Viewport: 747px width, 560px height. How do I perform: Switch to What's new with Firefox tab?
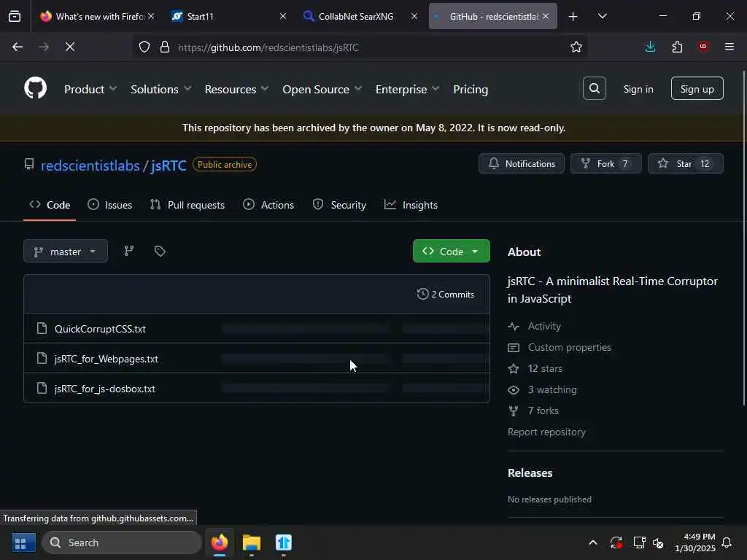pos(99,16)
